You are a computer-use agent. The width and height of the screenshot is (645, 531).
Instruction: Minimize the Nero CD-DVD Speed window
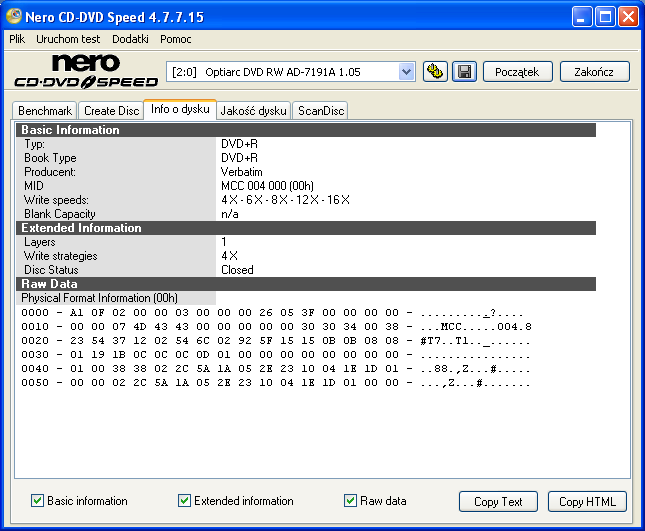tap(582, 17)
